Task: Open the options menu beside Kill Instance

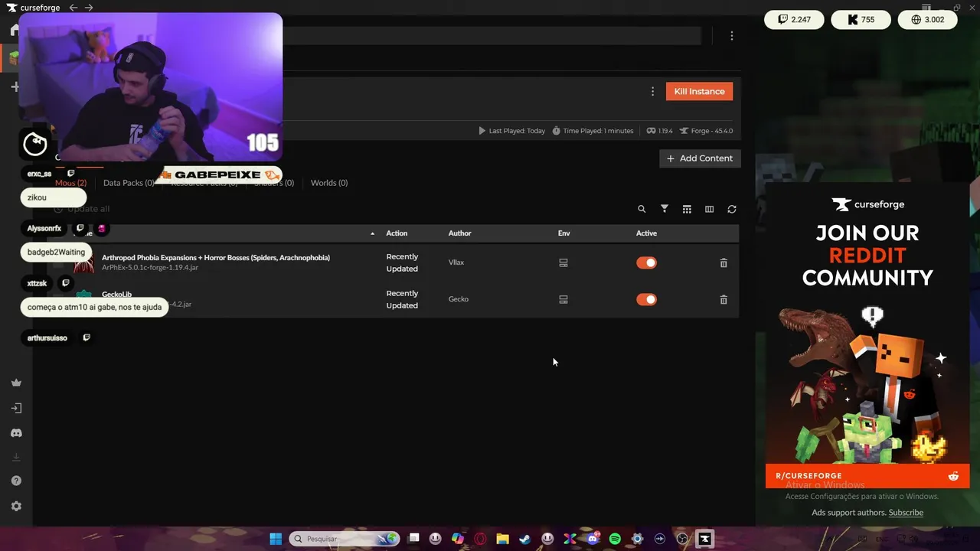Action: (652, 91)
